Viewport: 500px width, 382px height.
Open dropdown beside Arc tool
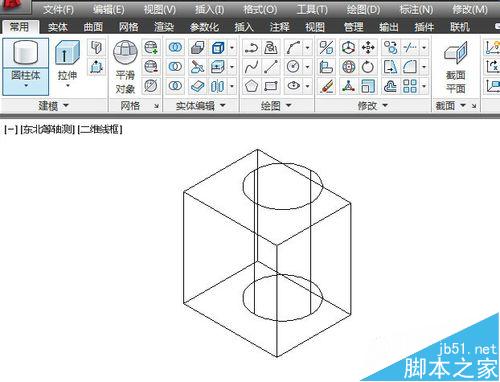307,48
